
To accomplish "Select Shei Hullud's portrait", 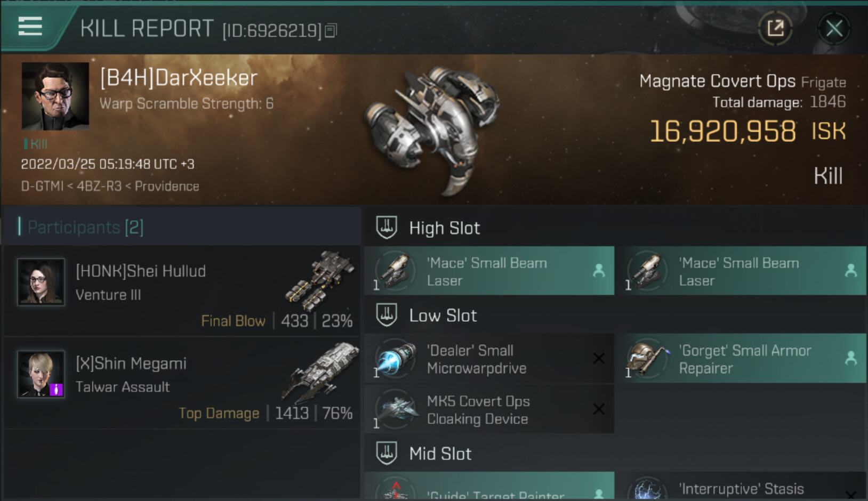I will 41,282.
